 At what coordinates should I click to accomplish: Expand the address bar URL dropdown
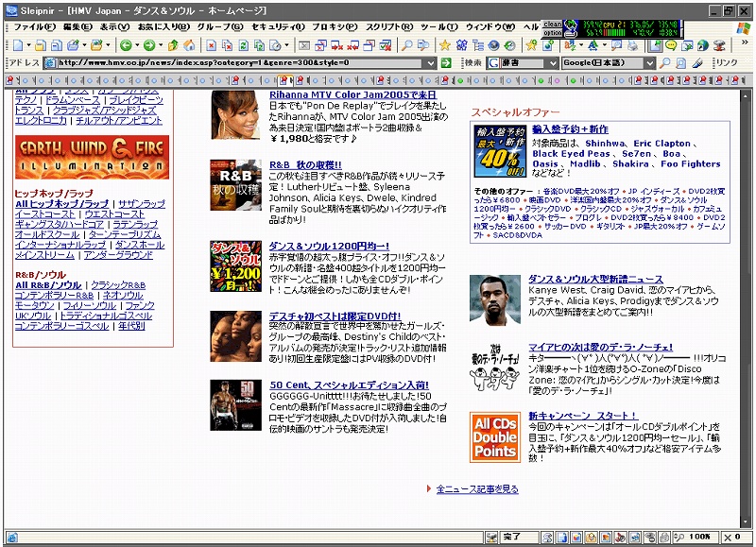tap(431, 63)
